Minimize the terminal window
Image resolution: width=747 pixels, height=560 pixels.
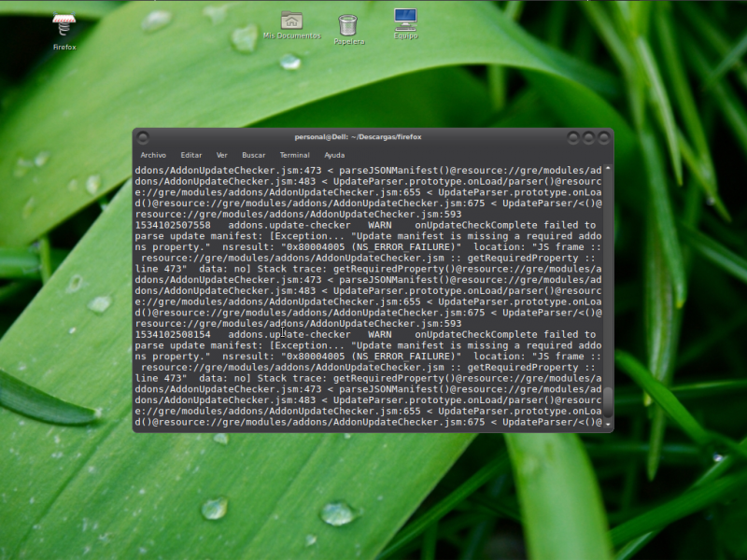[x=573, y=137]
